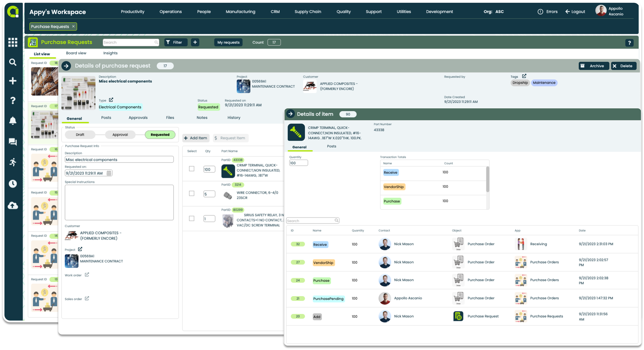Open the Support menu
This screenshot has height=350, width=644.
(x=374, y=11)
